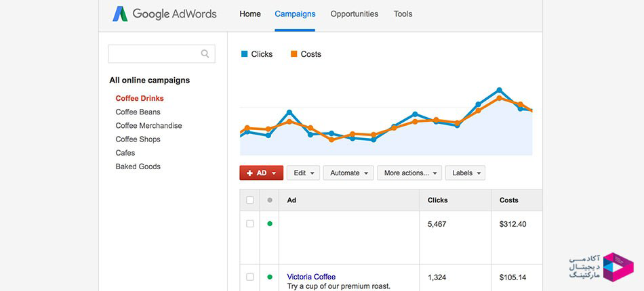The width and height of the screenshot is (644, 291).
Task: Go to the Tools tab
Action: [403, 14]
